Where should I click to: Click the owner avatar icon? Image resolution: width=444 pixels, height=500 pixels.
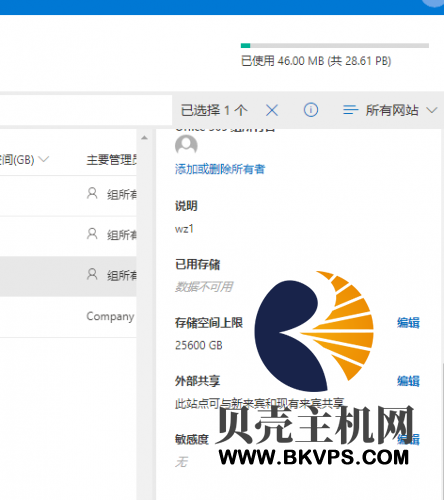tap(186, 145)
